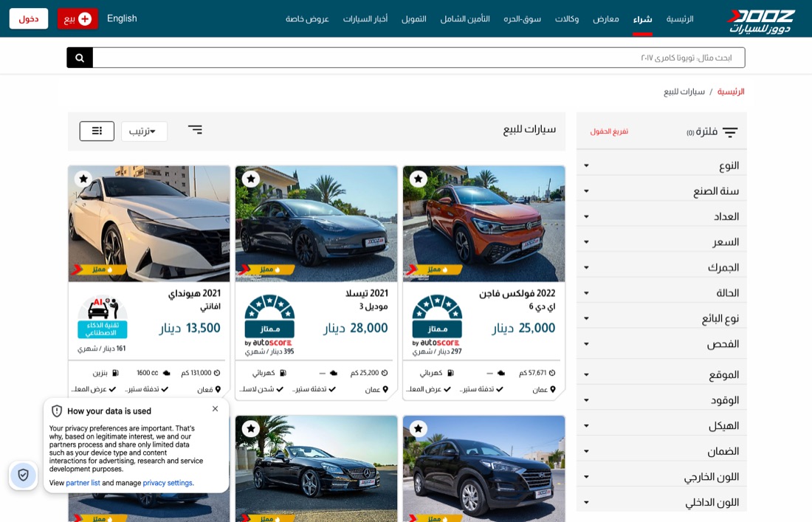Click fuel pump icon beside بنزين
The height and width of the screenshot is (522, 812).
pyautogui.click(x=115, y=373)
